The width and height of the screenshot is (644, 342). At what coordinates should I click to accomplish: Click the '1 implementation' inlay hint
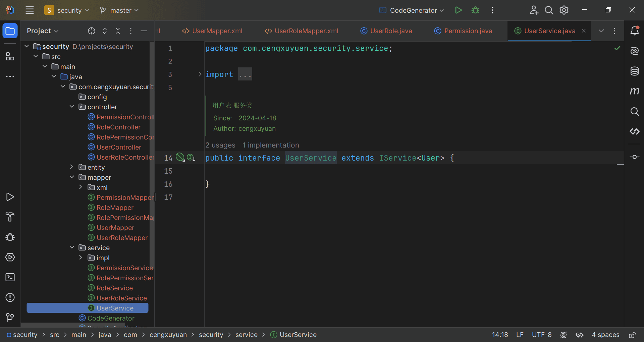click(x=271, y=145)
